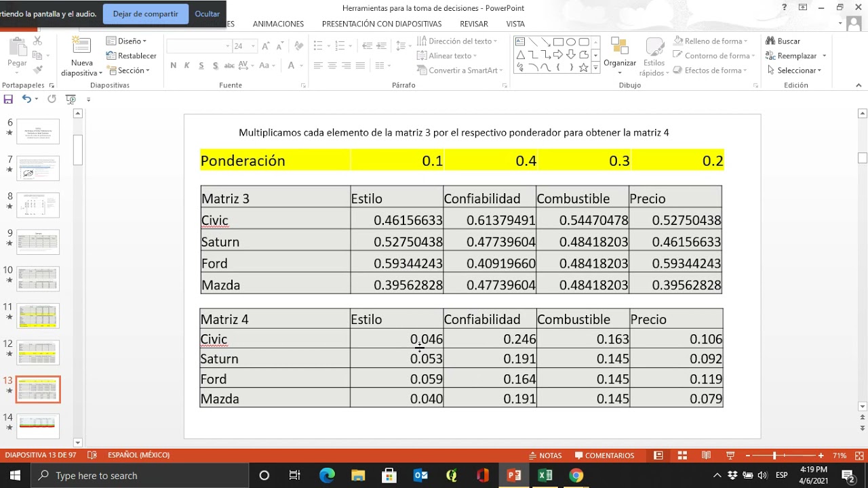
Task: Select the oval shape in shapes gallery
Action: click(571, 41)
